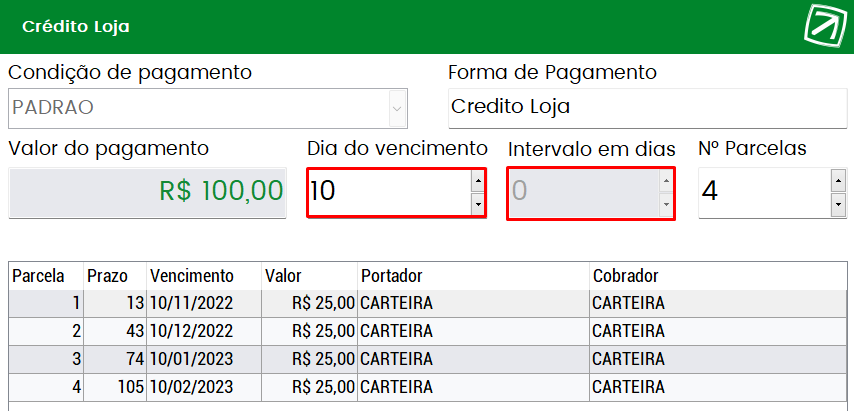854x411 pixels.
Task: Click the arrow logo icon in header
Action: pos(827,27)
